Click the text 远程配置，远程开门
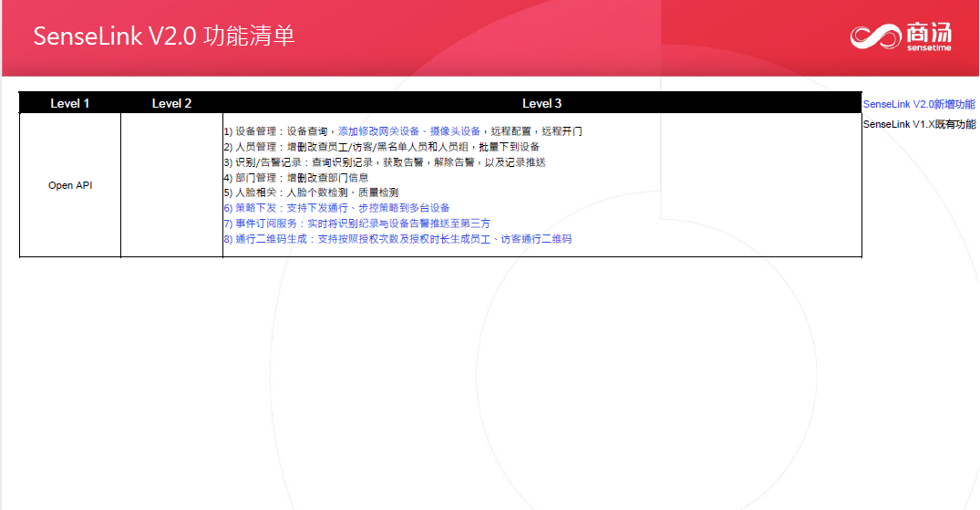The height and width of the screenshot is (510, 980). point(536,131)
